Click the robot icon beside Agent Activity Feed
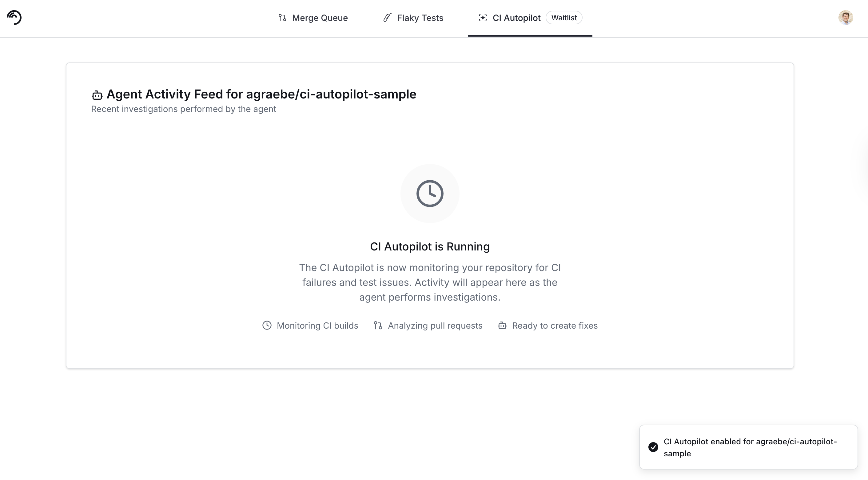 click(97, 95)
